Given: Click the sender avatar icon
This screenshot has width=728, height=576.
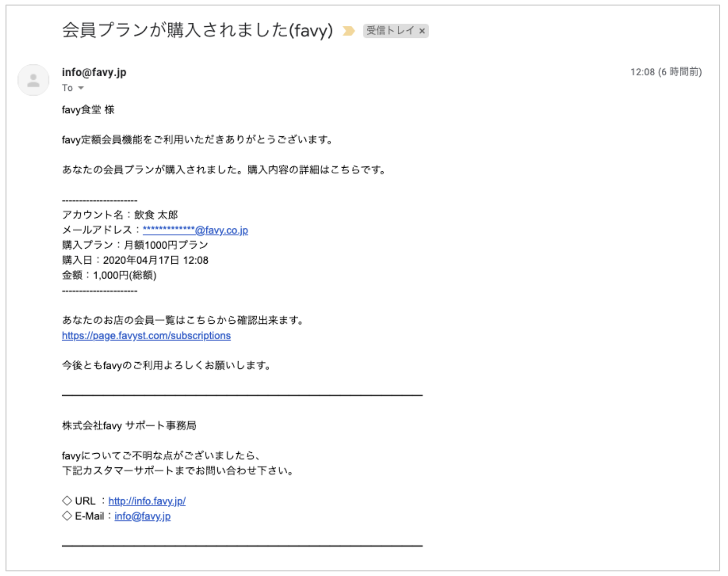Looking at the screenshot, I should 33,80.
